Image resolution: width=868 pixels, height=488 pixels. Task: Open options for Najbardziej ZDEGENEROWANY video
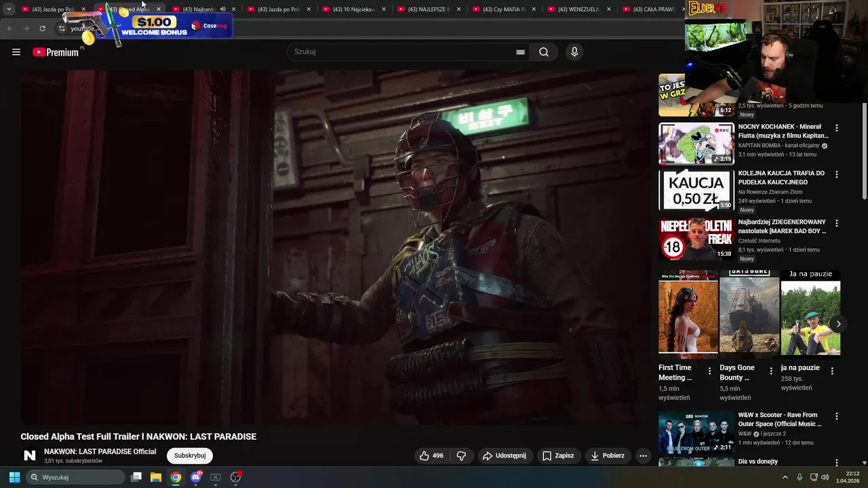coord(836,223)
